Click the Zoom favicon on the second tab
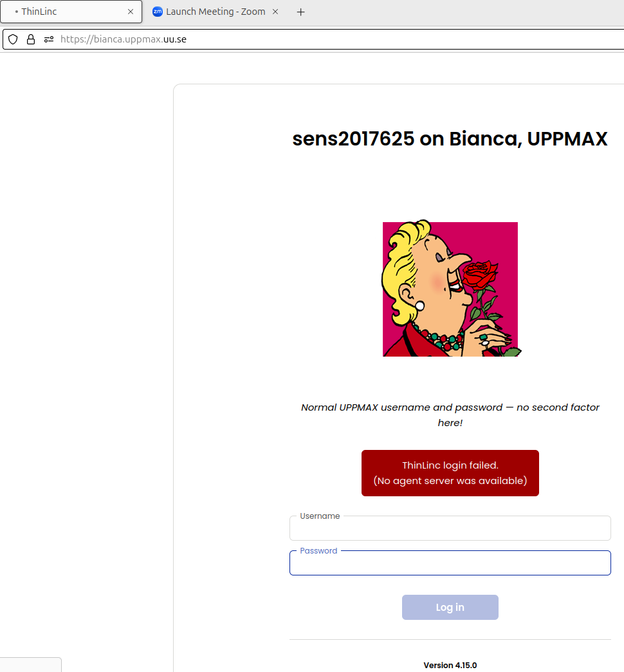The height and width of the screenshot is (672, 624). coord(156,11)
